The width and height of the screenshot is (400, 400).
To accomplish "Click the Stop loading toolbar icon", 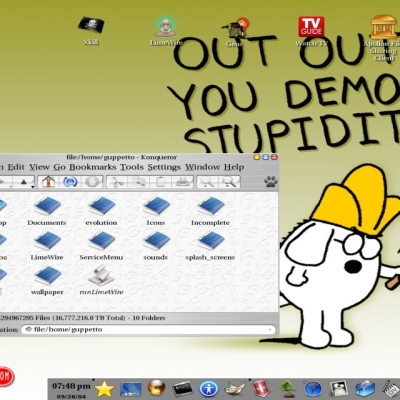I will click(92, 182).
